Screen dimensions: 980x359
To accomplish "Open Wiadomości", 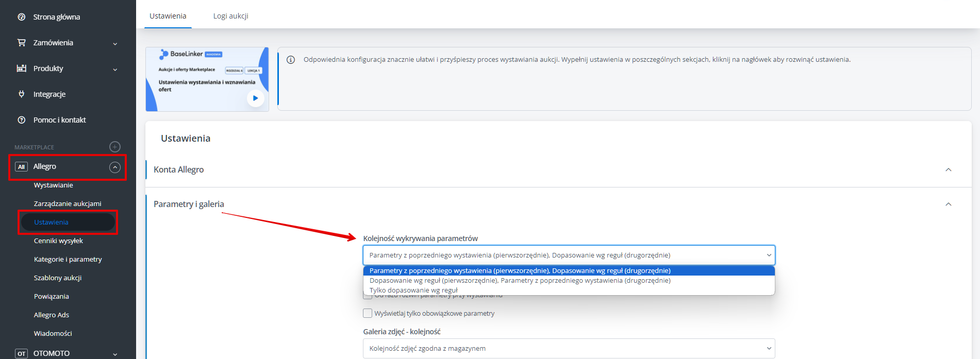I will pos(53,333).
